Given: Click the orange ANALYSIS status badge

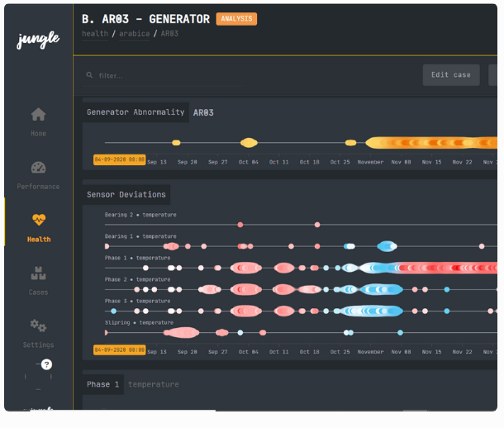Looking at the screenshot, I should [236, 19].
